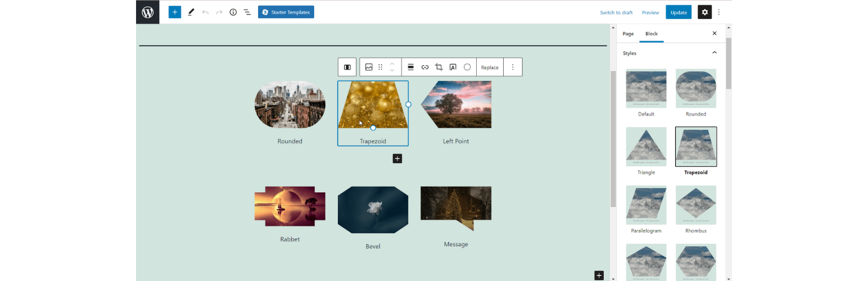
Task: Collapse the Styles panel
Action: pos(715,53)
